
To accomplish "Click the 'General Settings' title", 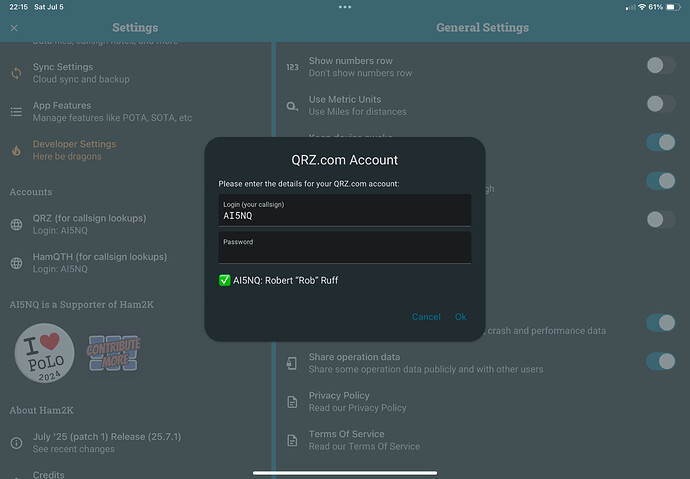I will point(482,27).
